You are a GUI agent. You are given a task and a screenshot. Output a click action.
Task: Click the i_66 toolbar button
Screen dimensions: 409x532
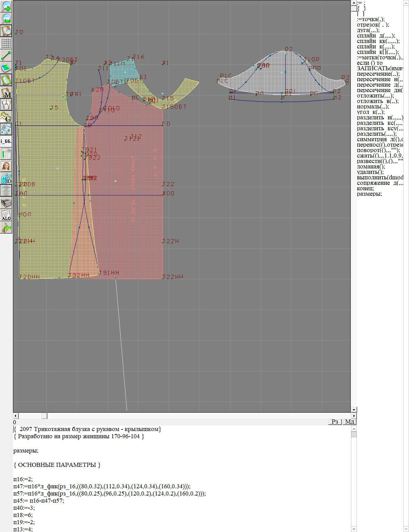tap(6, 141)
